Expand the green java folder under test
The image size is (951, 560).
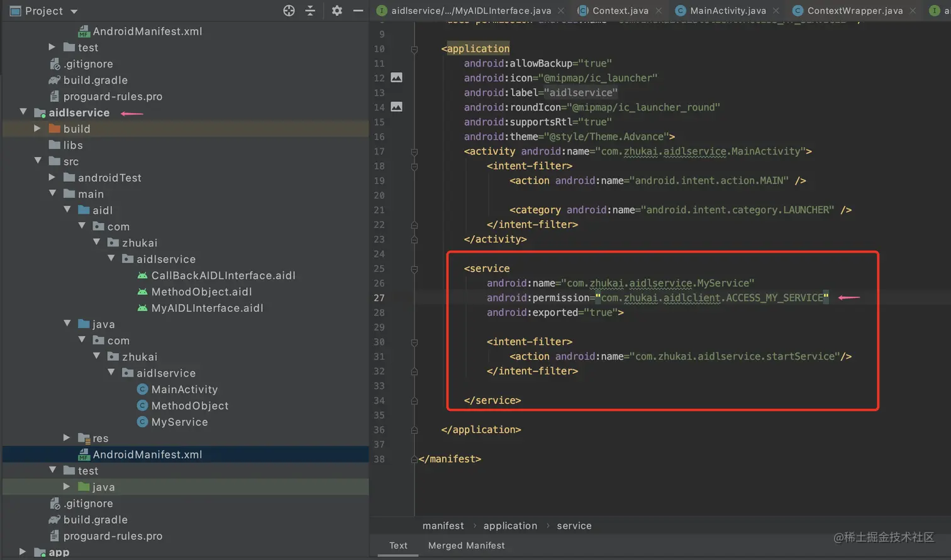click(x=67, y=486)
